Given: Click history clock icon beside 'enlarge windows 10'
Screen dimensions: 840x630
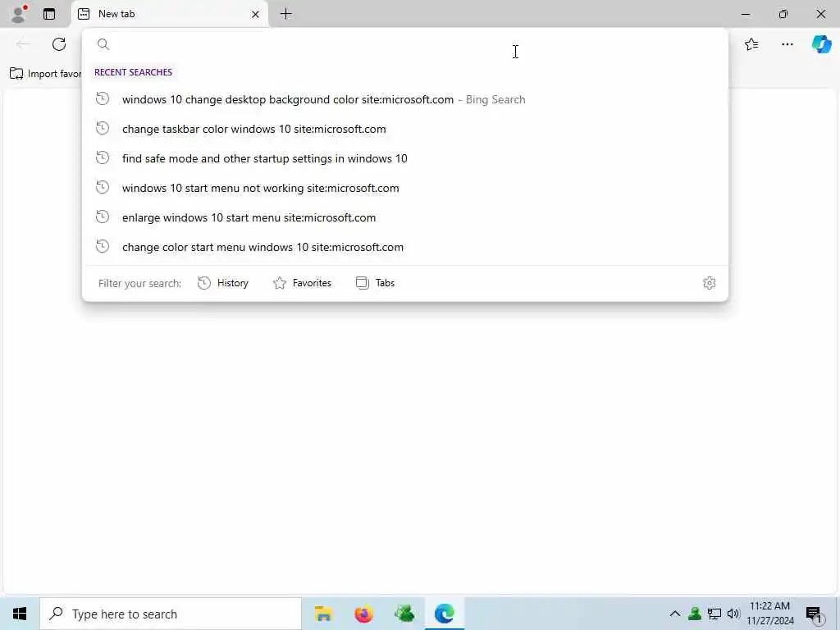Looking at the screenshot, I should click(103, 217).
